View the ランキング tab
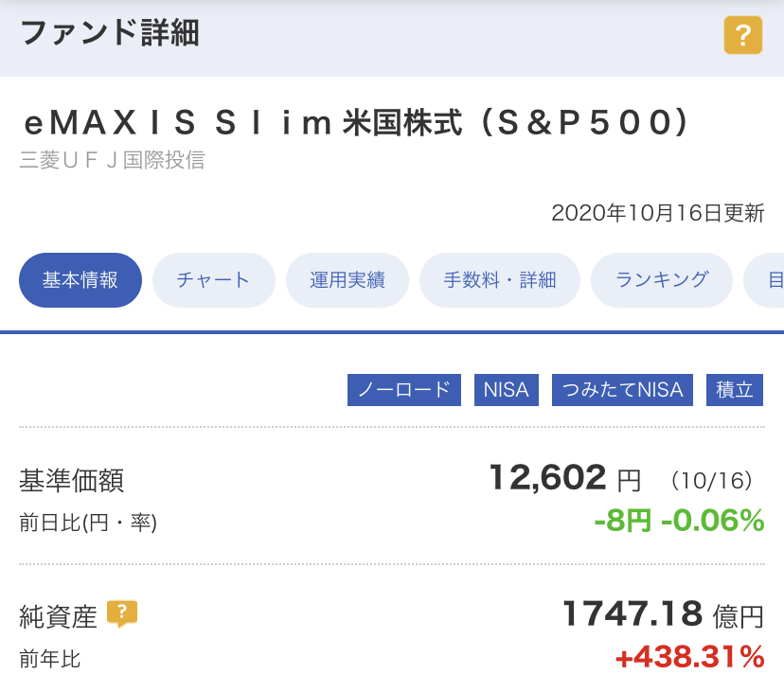The image size is (784, 692). [x=662, y=280]
